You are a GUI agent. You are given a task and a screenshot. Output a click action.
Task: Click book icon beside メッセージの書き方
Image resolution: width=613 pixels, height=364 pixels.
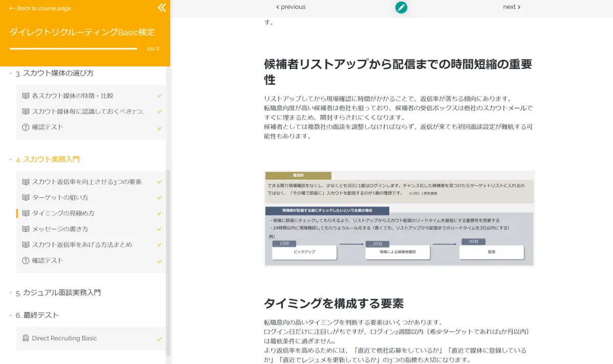coord(26,229)
